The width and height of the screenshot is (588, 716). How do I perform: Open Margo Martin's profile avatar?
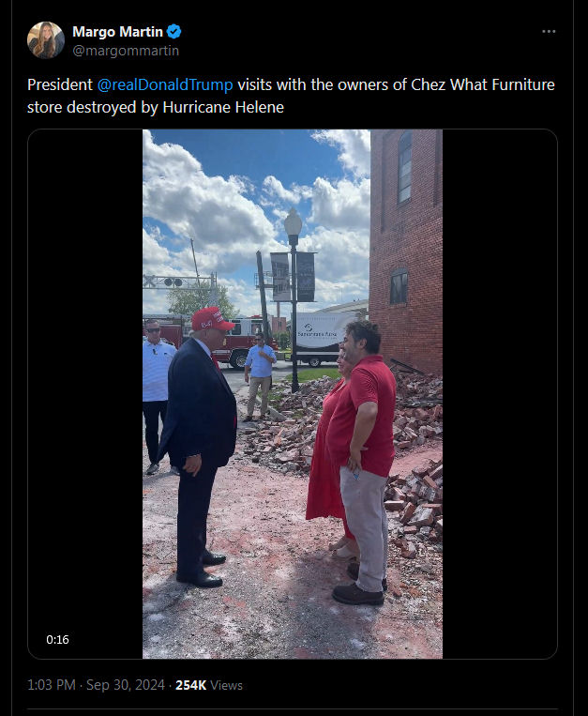(46, 40)
